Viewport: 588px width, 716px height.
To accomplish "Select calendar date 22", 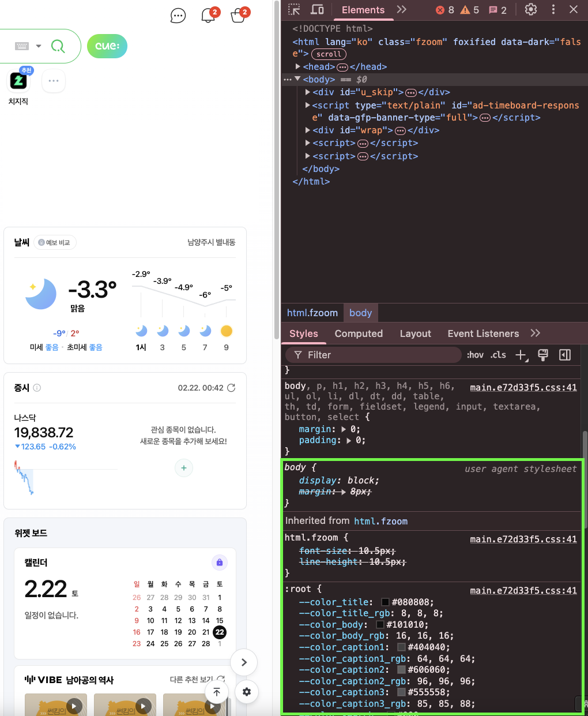I will pyautogui.click(x=220, y=632).
